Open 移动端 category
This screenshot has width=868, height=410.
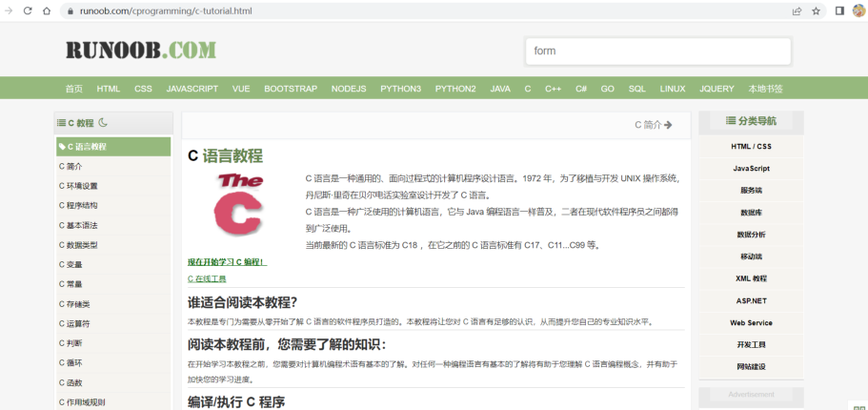coord(751,256)
